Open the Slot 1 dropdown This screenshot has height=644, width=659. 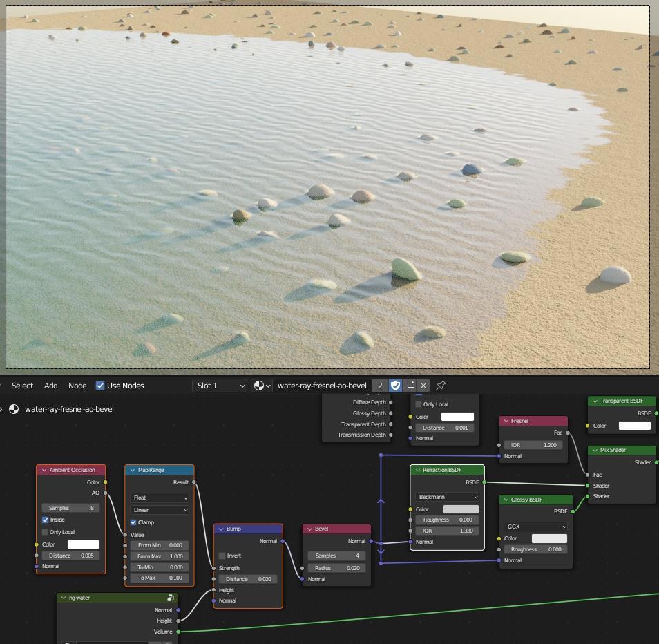tap(220, 386)
